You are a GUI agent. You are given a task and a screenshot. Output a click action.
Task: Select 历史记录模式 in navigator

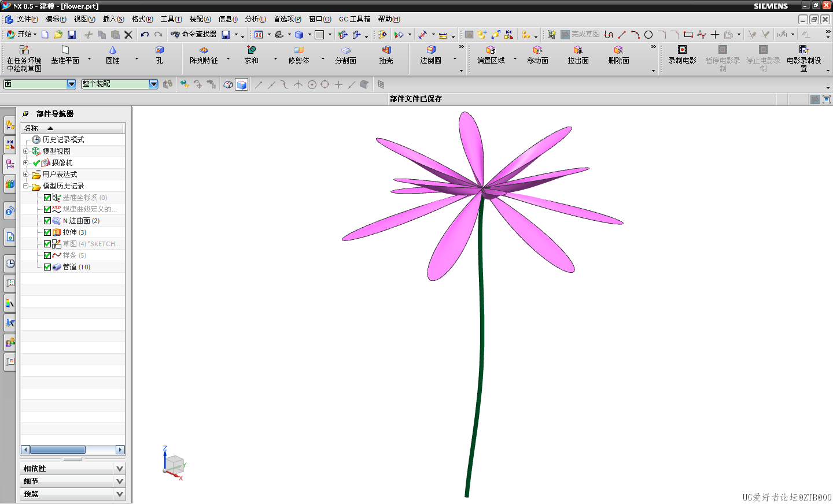pos(63,140)
